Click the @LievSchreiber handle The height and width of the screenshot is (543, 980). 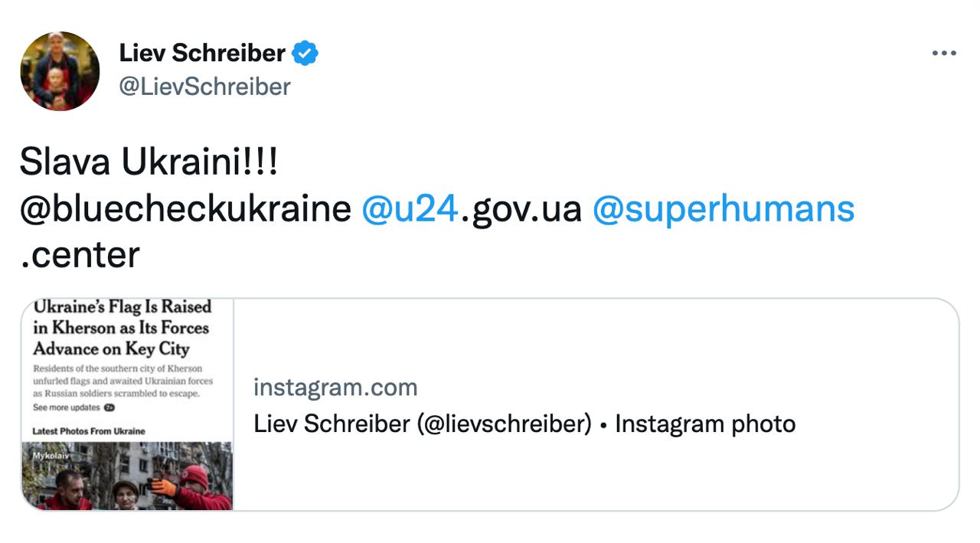204,87
